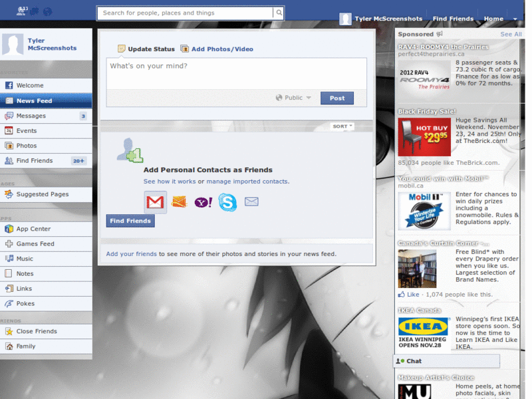Choose Skype contact import icon
This screenshot has height=399, width=532.
pyautogui.click(x=227, y=202)
